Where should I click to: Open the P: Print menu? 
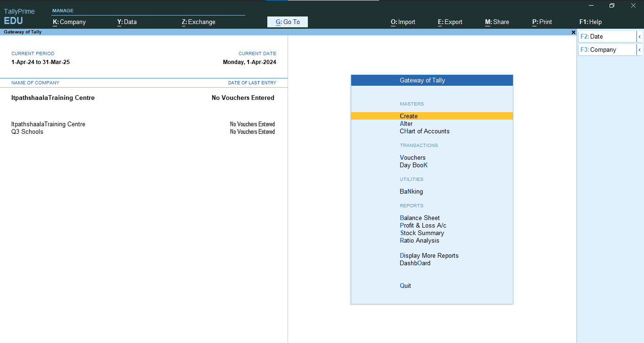pyautogui.click(x=542, y=22)
